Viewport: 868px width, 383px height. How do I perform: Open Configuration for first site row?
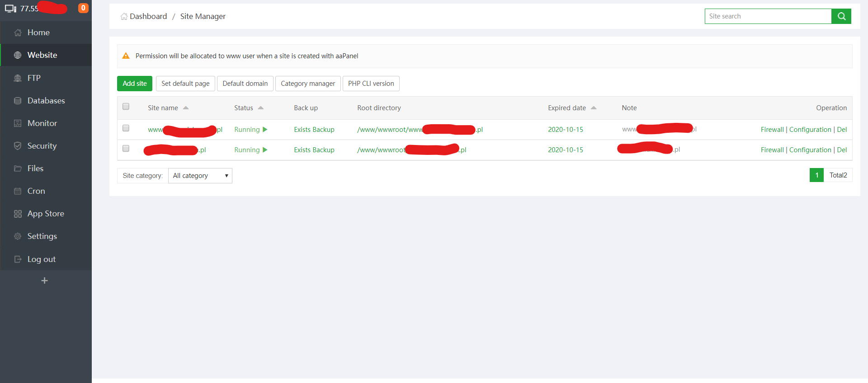(x=810, y=130)
